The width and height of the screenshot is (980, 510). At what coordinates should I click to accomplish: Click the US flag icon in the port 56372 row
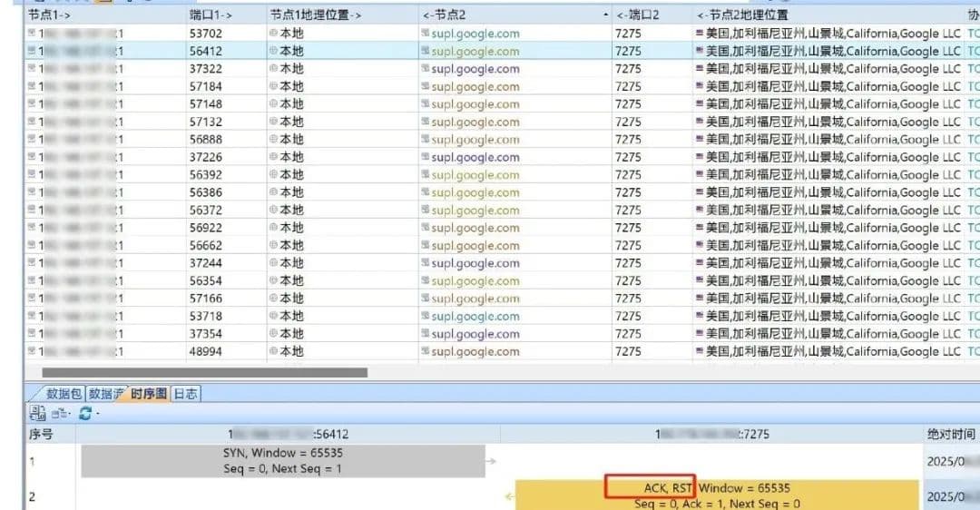(700, 210)
